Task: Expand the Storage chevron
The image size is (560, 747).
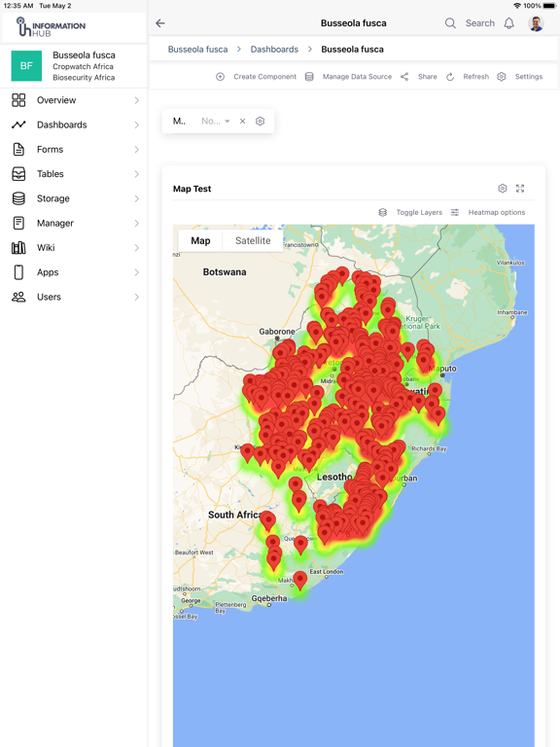Action: (137, 198)
